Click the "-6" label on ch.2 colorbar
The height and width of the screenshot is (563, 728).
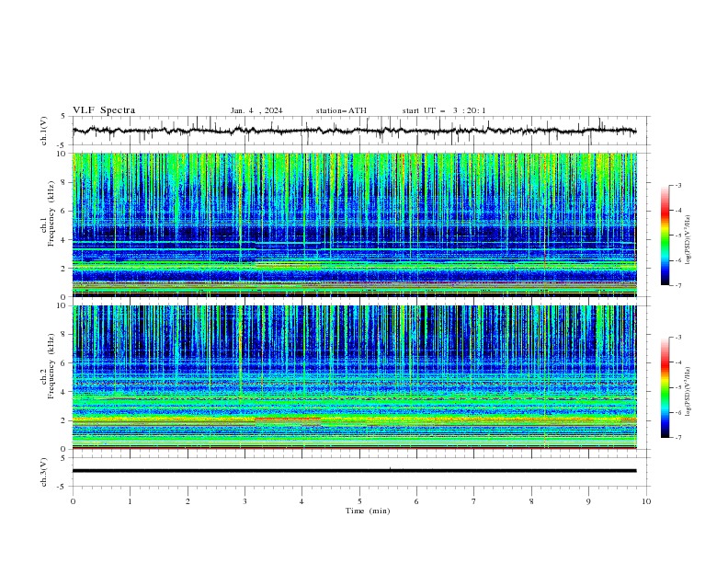(677, 412)
